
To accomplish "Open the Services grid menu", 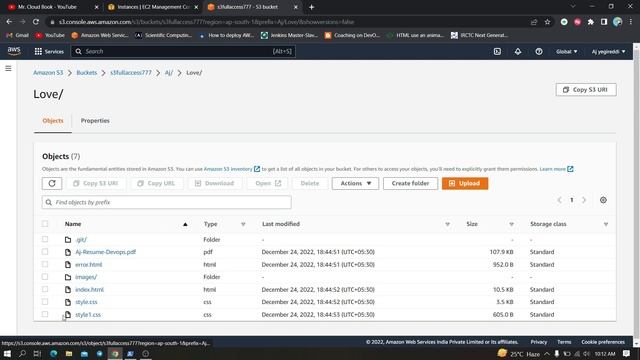I will coord(49,51).
